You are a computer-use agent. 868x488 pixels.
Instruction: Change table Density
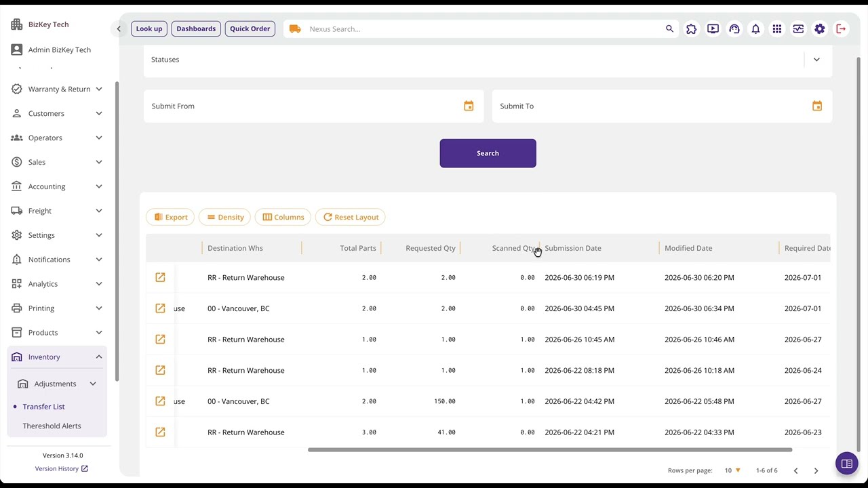225,217
